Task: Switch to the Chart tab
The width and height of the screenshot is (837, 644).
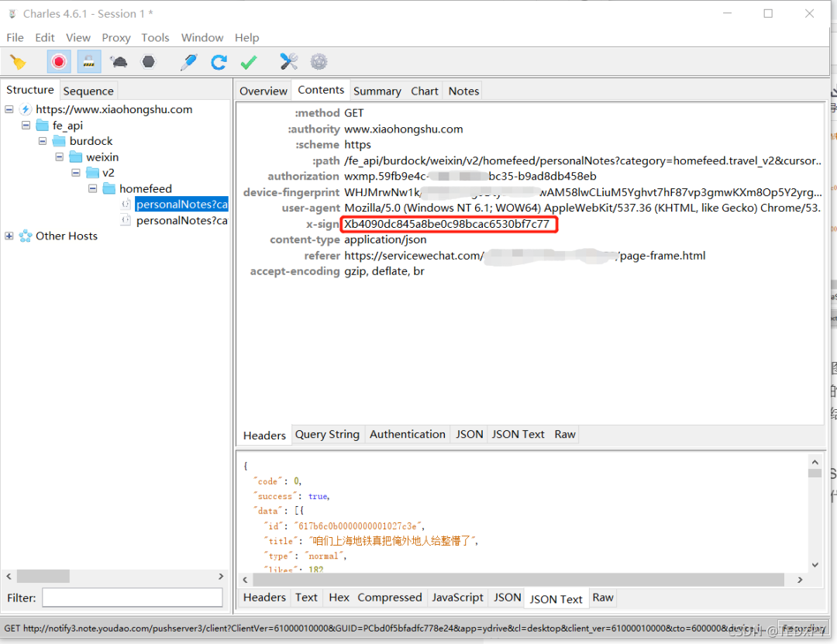Action: pyautogui.click(x=425, y=91)
